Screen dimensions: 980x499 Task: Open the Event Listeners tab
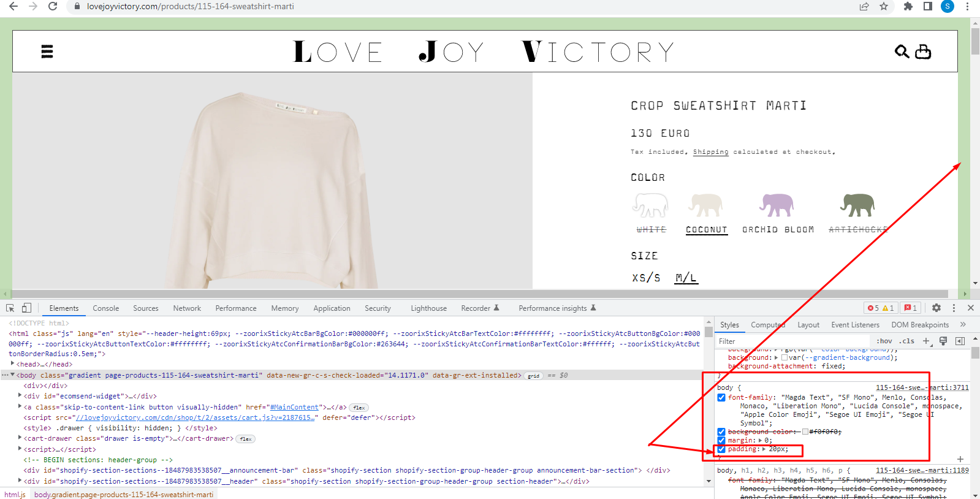pos(856,325)
